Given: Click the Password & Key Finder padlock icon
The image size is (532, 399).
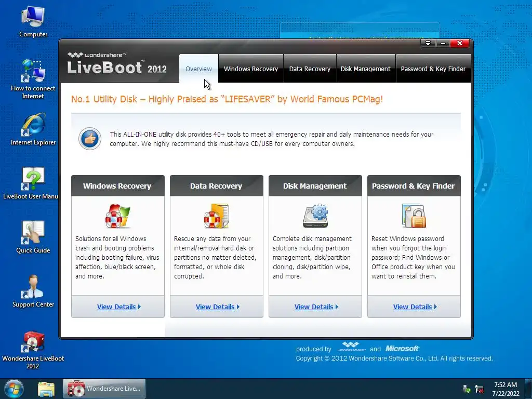Looking at the screenshot, I should point(414,216).
